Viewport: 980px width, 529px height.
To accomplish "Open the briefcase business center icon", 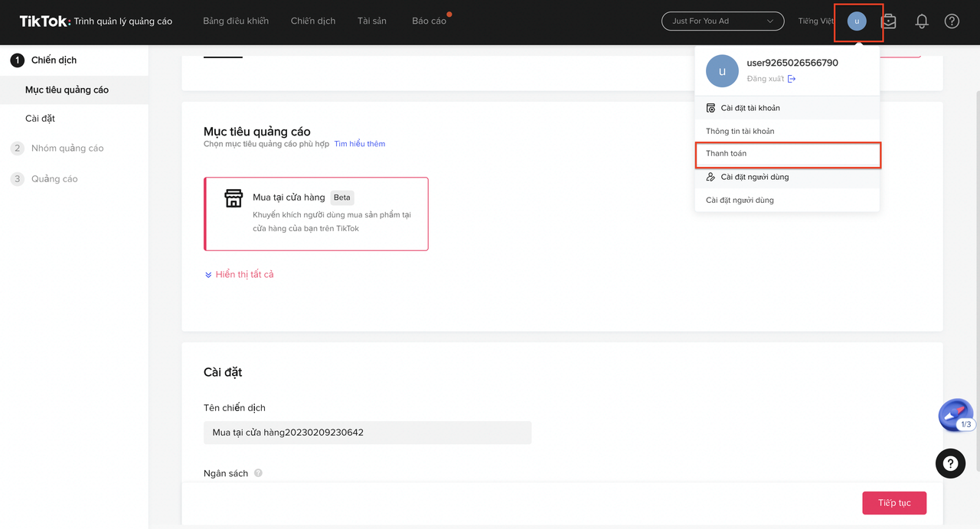I will pyautogui.click(x=889, y=21).
